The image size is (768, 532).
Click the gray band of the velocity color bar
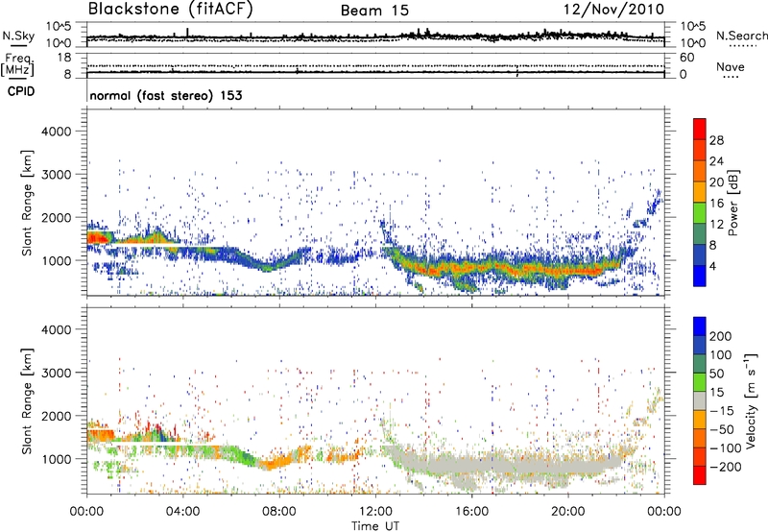tap(700, 400)
